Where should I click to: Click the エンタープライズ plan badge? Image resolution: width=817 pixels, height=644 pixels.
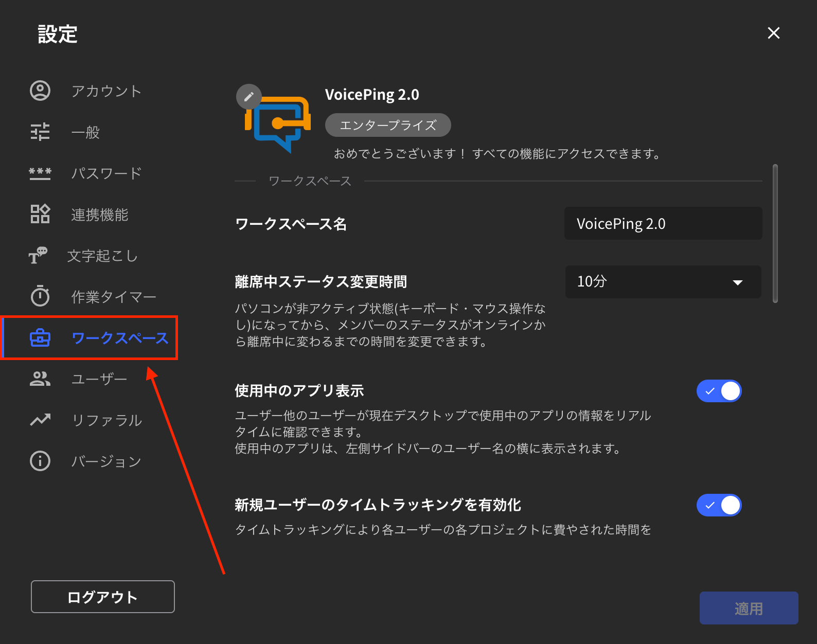(388, 125)
